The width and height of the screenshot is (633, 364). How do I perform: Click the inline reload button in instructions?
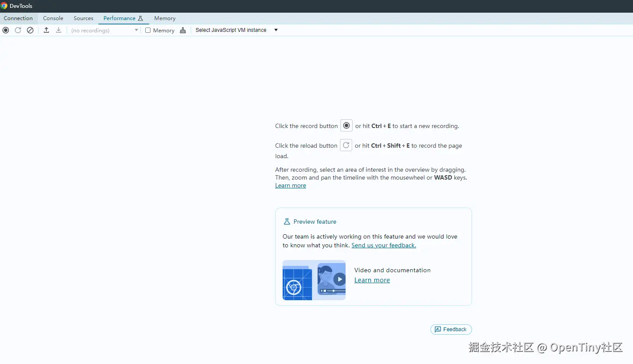[x=346, y=145]
